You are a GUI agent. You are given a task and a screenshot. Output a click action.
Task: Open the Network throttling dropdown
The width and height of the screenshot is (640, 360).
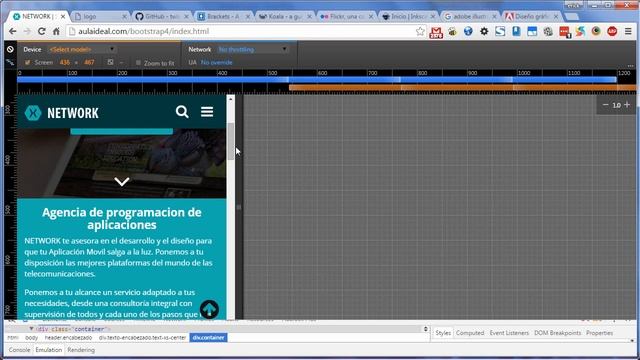click(252, 49)
